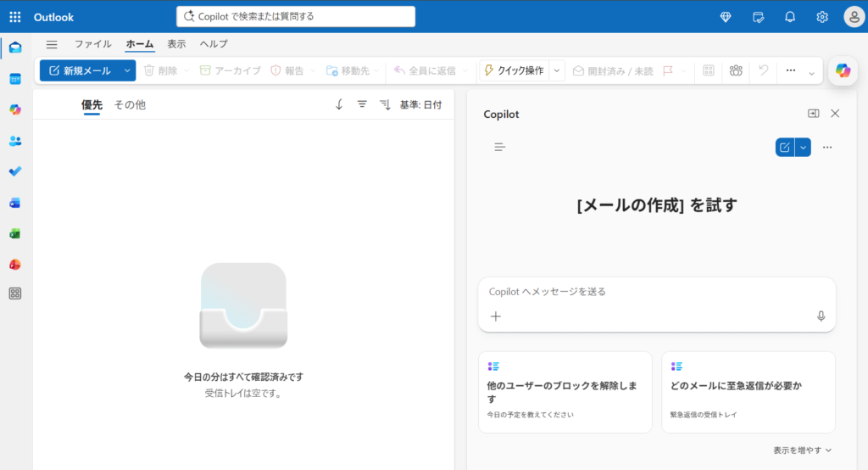Click microphone icon in Copilot input
The height and width of the screenshot is (470, 868).
(821, 316)
